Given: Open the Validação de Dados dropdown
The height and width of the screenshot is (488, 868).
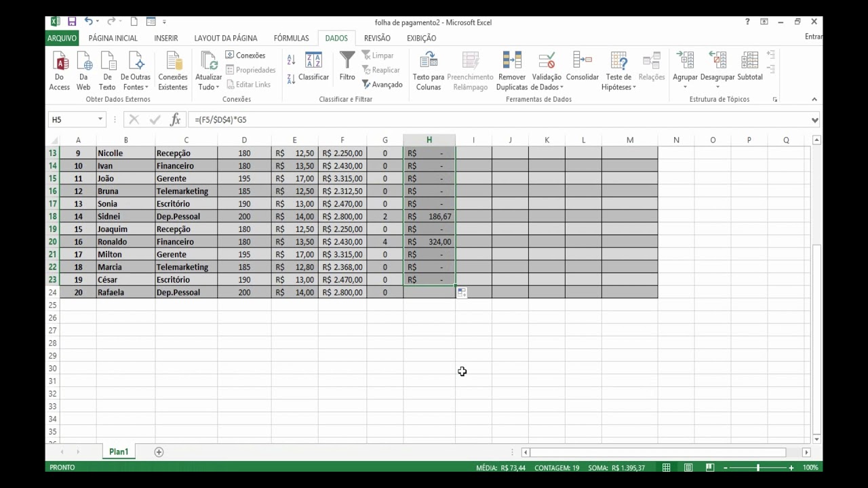Looking at the screenshot, I should [x=547, y=82].
